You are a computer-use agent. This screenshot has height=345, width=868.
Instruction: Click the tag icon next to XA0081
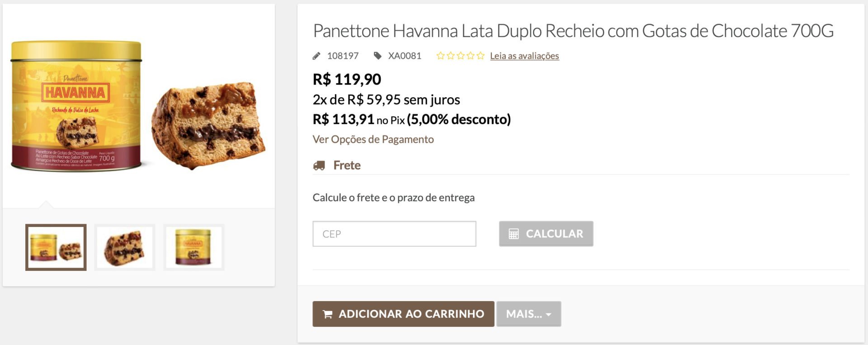[377, 56]
